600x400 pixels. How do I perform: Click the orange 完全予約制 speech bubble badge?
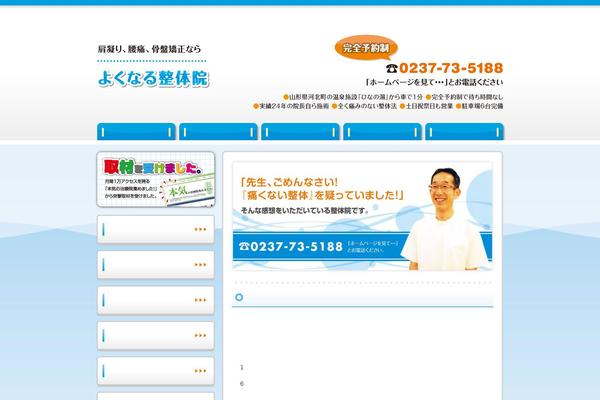pos(366,48)
